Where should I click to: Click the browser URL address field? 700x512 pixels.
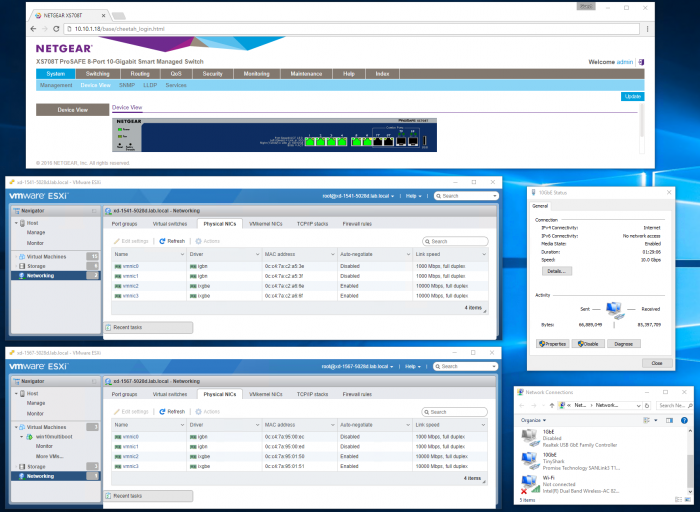351,29
